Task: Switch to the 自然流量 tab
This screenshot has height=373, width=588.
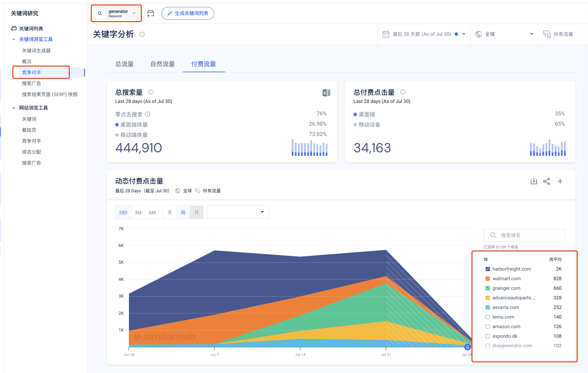Action: tap(163, 64)
